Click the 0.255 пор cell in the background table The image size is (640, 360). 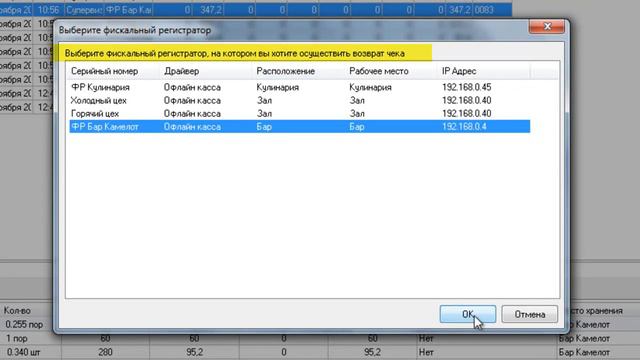click(24, 324)
